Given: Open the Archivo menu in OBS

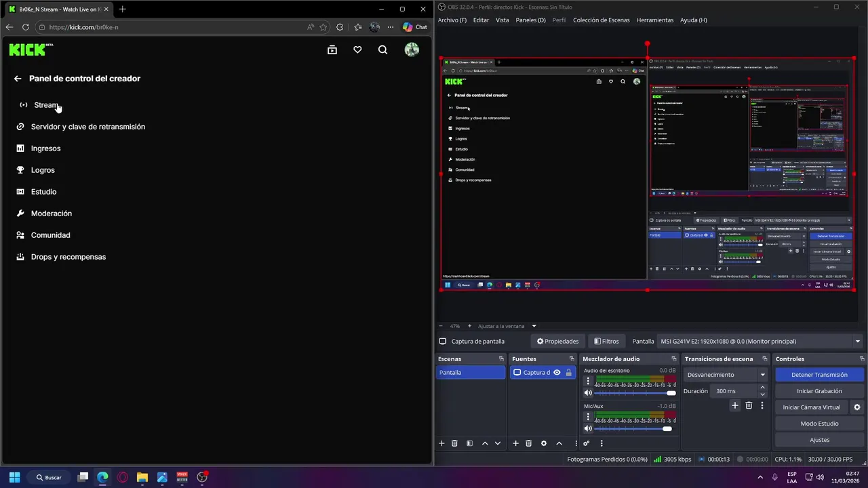Looking at the screenshot, I should [452, 20].
